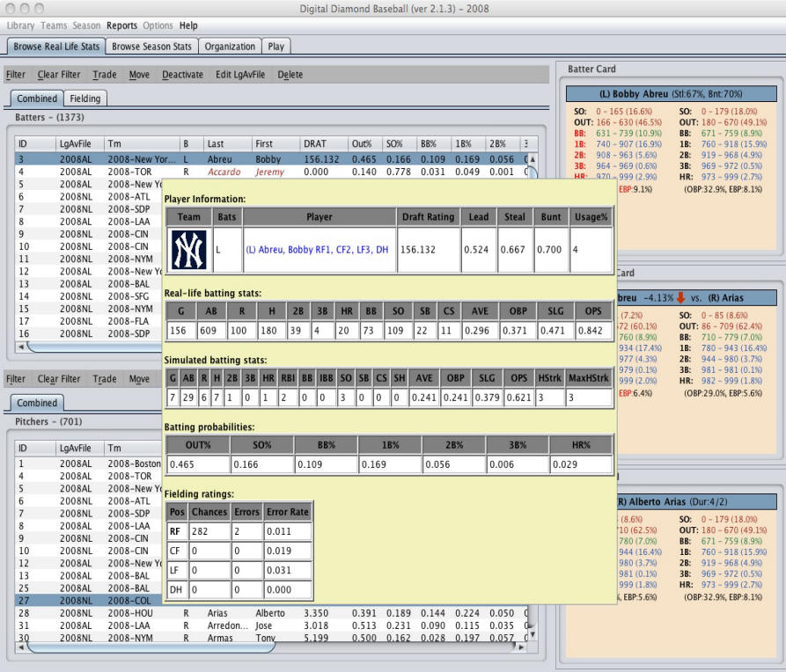Select the batters Combined tab
786x672 pixels.
[x=37, y=99]
